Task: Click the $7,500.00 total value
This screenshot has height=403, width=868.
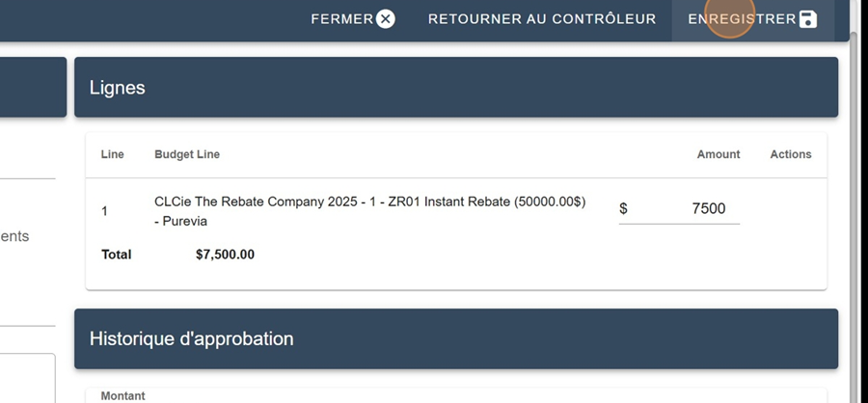Action: 225,255
